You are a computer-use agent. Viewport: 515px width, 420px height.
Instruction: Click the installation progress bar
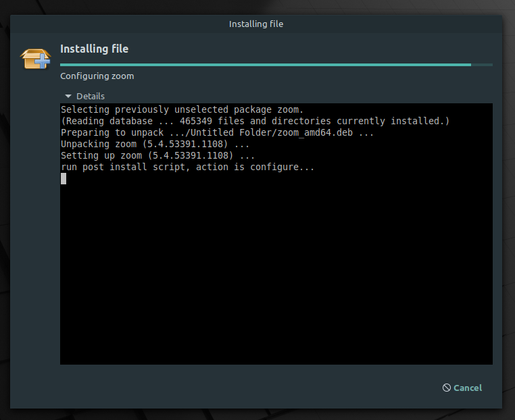(276, 65)
